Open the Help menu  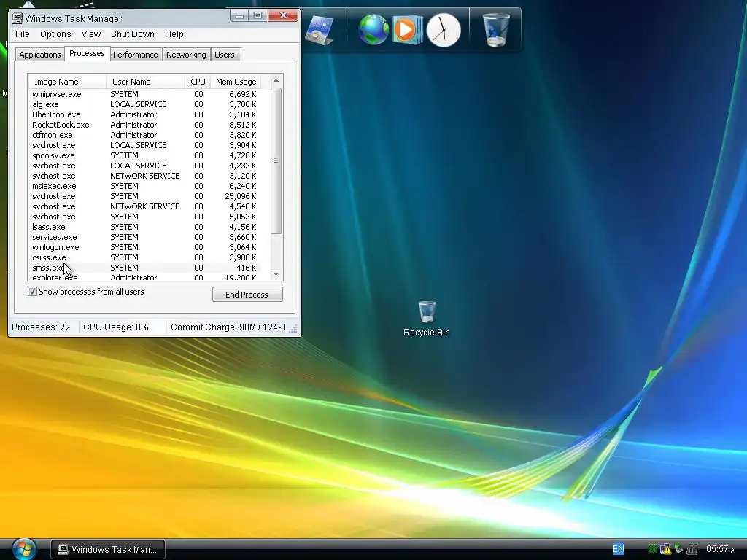coord(174,34)
